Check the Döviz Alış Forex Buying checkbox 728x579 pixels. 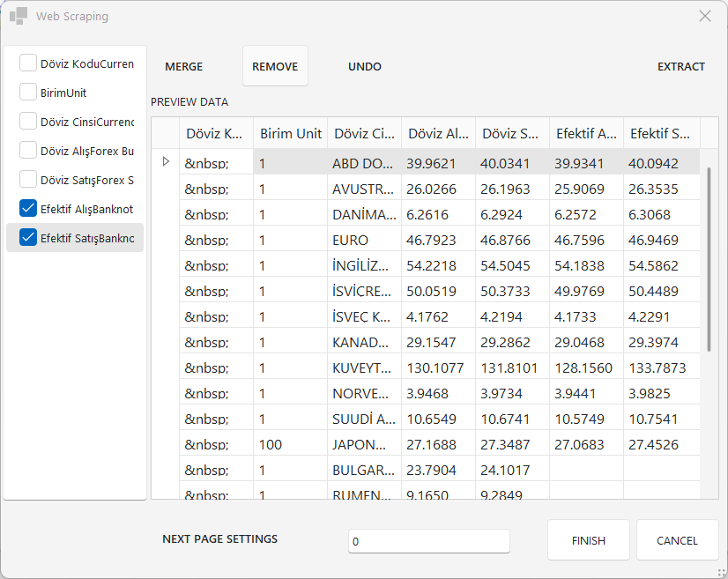pos(28,151)
